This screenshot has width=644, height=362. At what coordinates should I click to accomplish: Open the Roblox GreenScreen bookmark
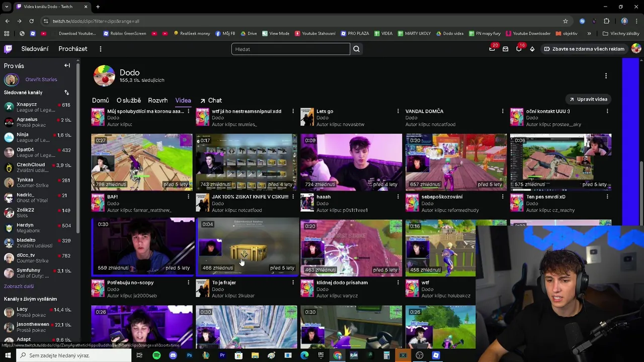point(125,34)
